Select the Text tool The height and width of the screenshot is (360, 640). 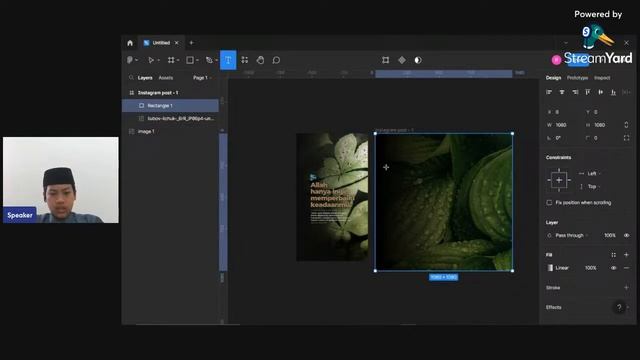point(228,60)
